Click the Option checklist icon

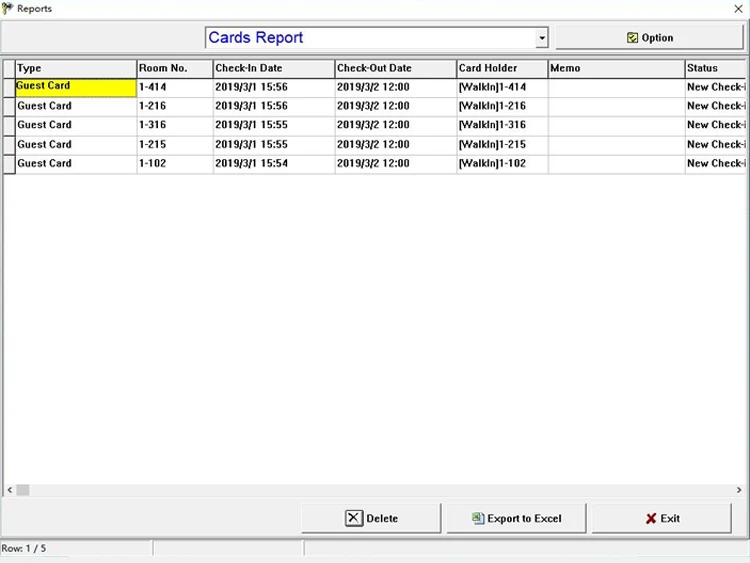coord(632,38)
